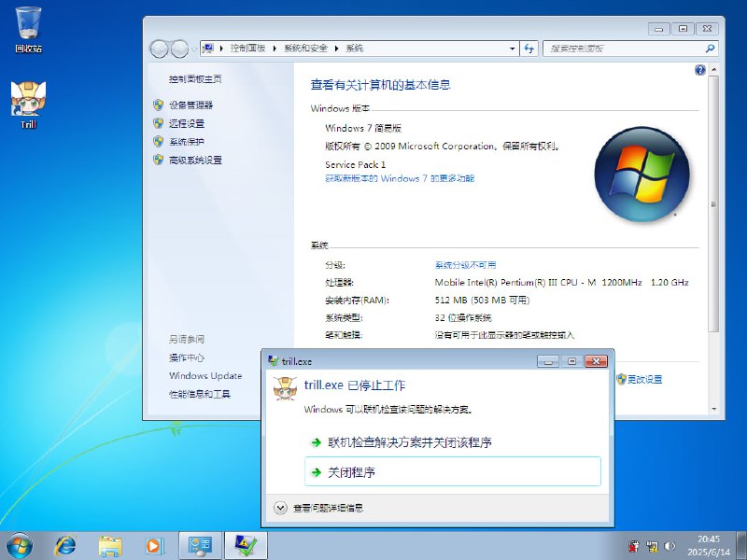Go back using the Back arrow button
Viewport: 747px width, 560px height.
[159, 49]
